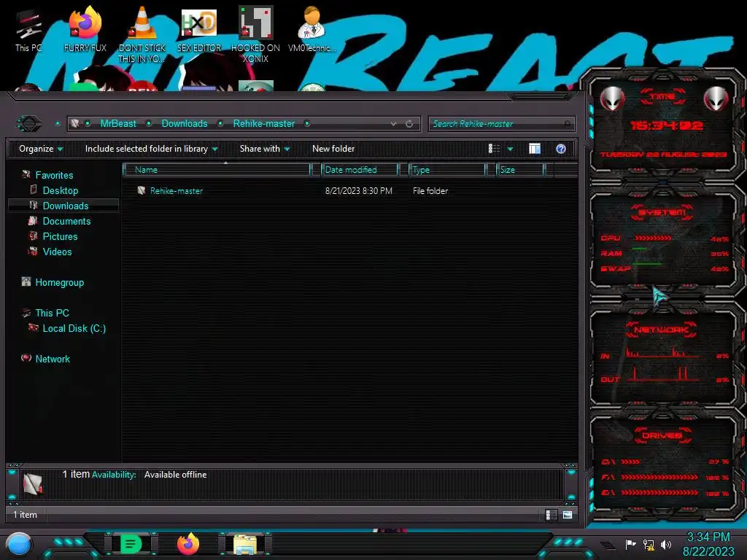Click the CPU usage bar in System widget

coord(653,238)
